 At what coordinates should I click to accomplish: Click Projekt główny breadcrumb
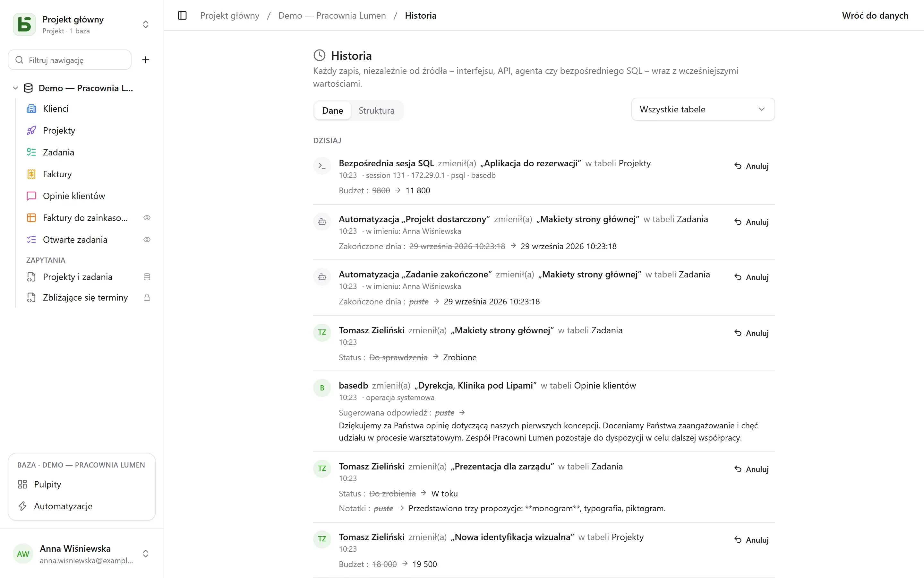pyautogui.click(x=229, y=16)
